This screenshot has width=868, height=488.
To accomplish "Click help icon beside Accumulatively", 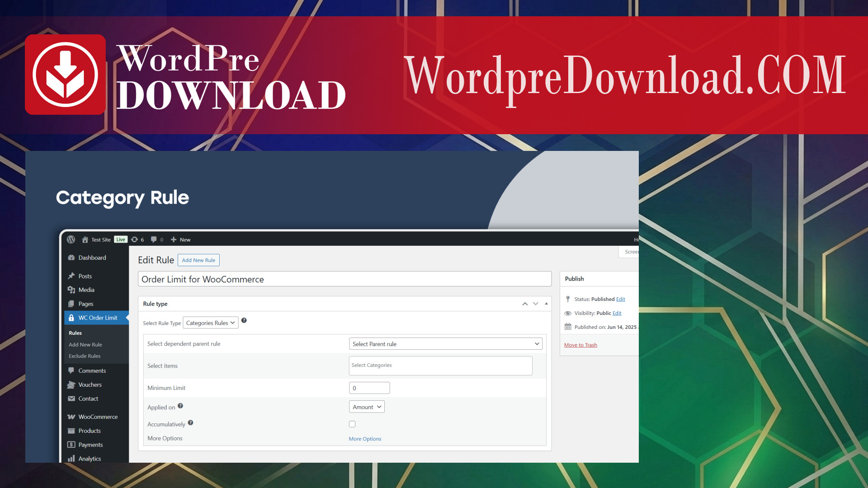I will (x=191, y=423).
